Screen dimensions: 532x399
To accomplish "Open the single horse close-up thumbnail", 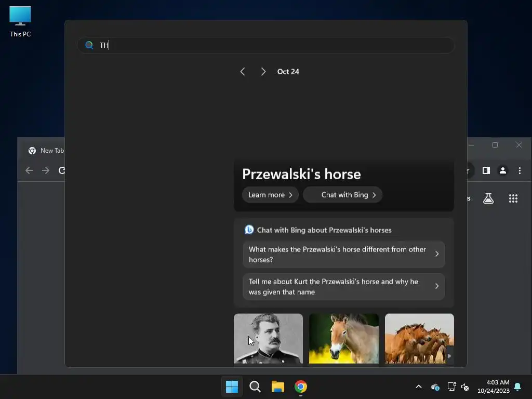I will point(344,339).
